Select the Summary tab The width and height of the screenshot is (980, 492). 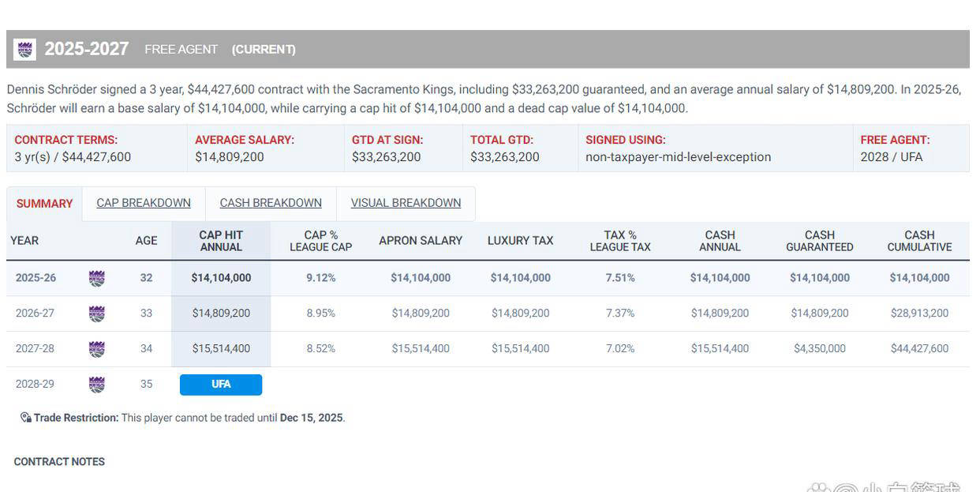(44, 204)
